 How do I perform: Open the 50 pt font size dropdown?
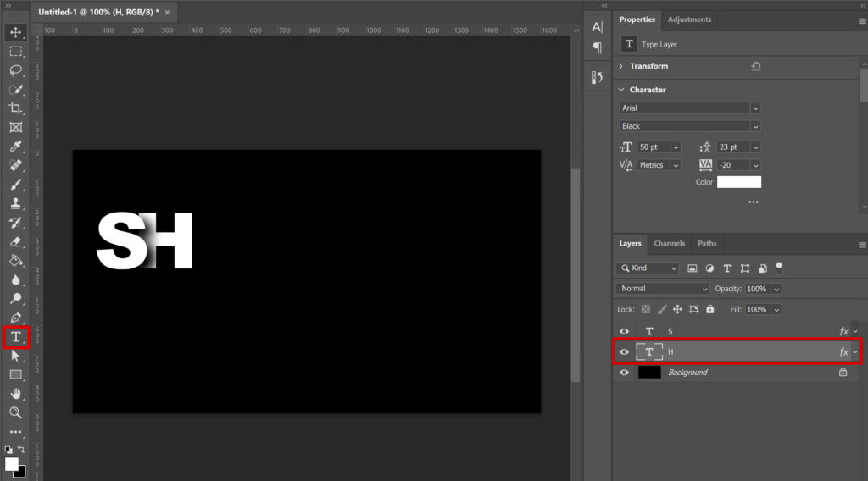pos(676,147)
